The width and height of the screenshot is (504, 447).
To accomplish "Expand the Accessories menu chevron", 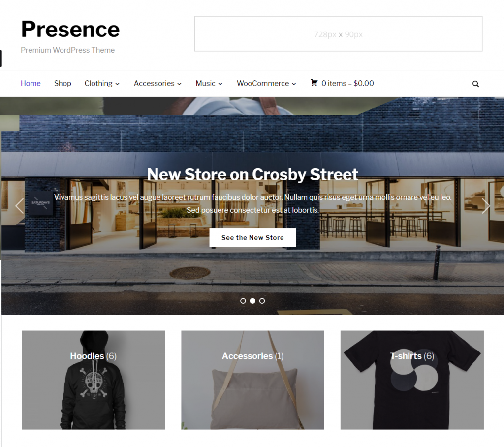I will coord(179,84).
